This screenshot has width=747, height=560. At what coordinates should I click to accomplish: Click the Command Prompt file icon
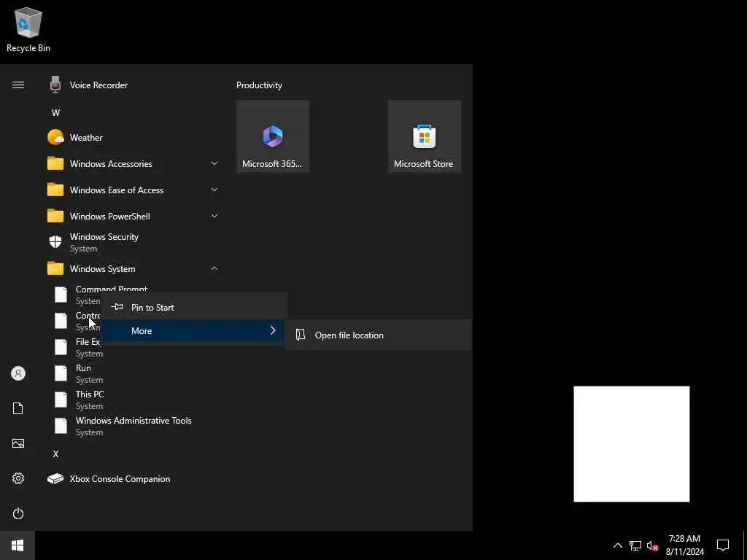pyautogui.click(x=61, y=295)
